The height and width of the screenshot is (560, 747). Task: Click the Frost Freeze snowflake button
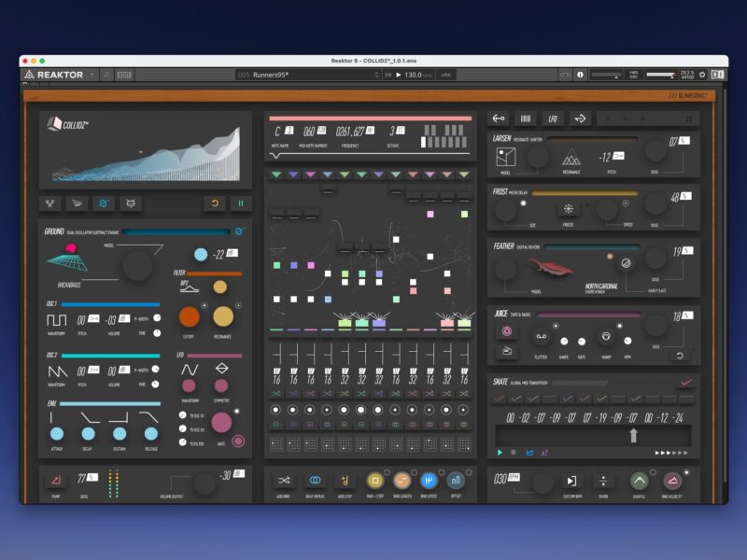[567, 209]
